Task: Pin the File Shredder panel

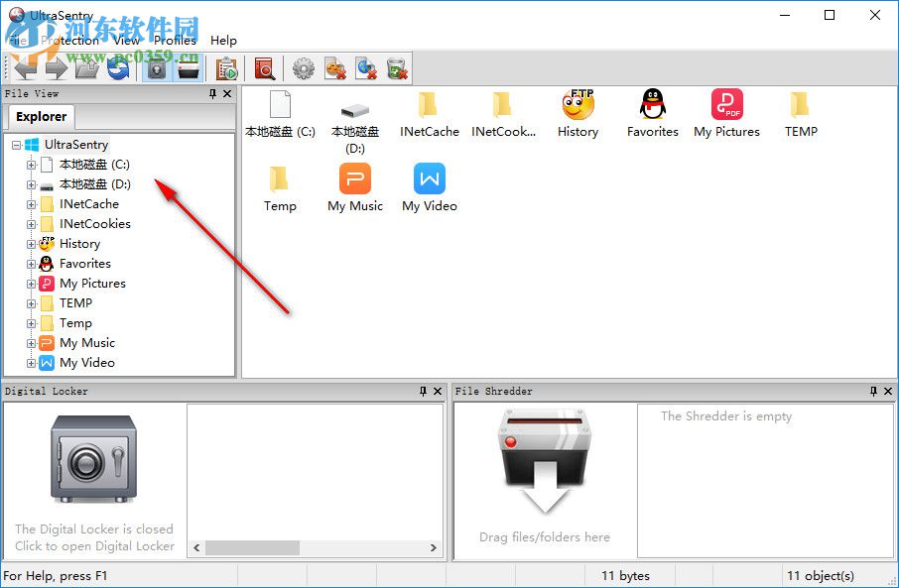Action: pyautogui.click(x=873, y=391)
